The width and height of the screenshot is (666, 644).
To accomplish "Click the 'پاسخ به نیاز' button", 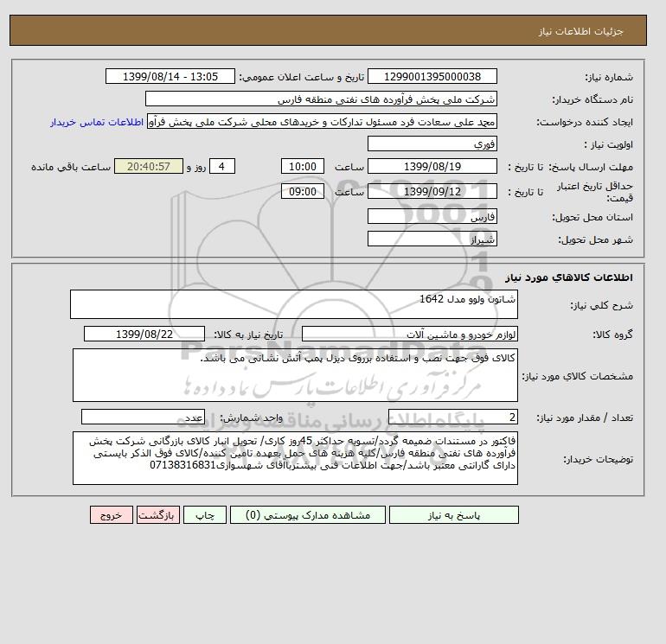I will [x=453, y=514].
